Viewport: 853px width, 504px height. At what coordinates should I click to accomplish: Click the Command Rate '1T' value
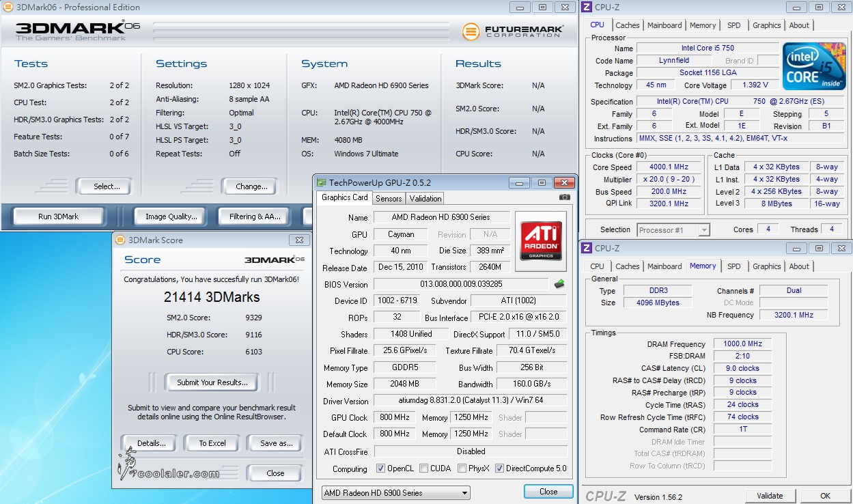point(743,429)
